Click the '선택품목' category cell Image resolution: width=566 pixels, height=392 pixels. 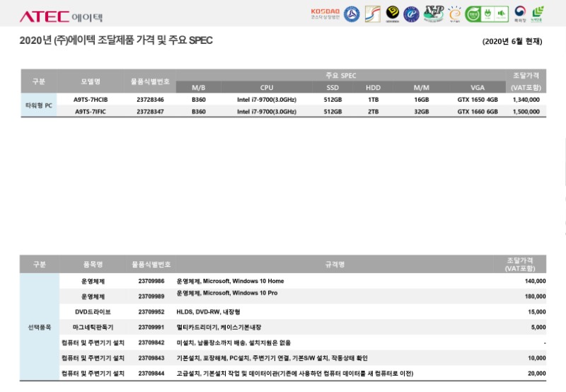tap(40, 327)
